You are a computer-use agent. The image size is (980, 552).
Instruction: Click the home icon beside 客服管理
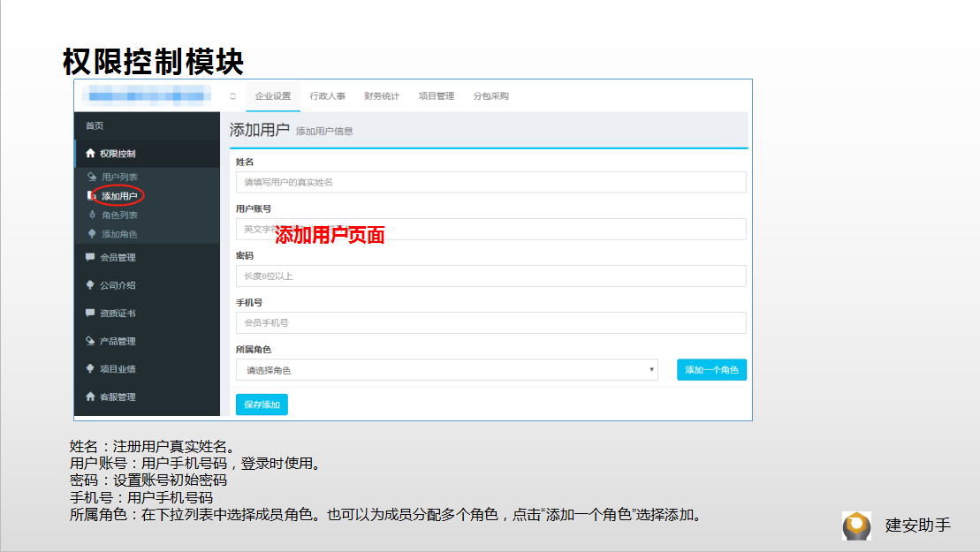pos(90,397)
